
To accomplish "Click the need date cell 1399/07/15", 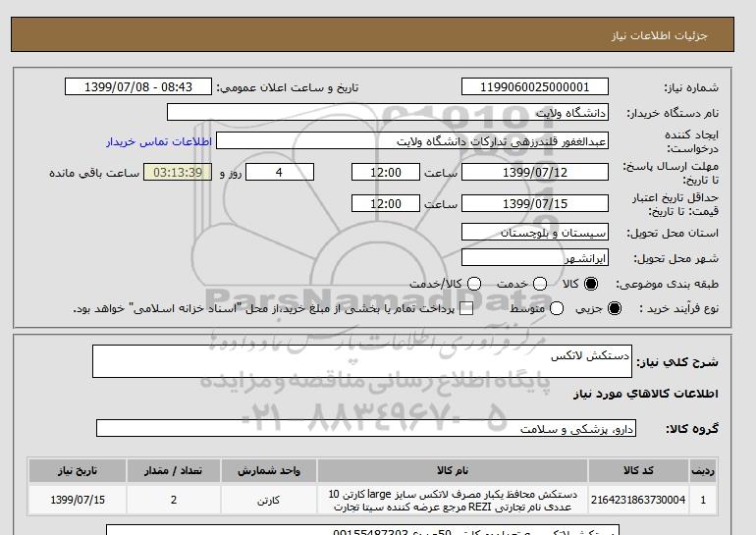I will (x=78, y=500).
